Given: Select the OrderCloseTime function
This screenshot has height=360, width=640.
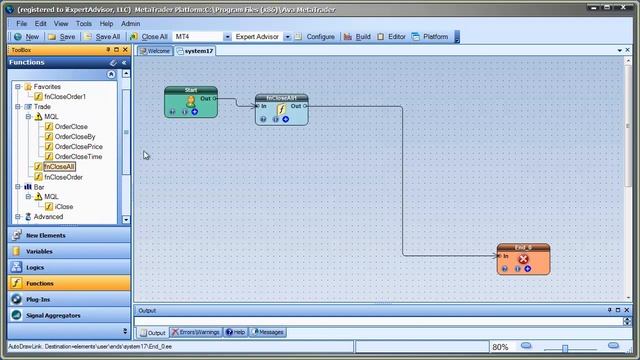Looking at the screenshot, I should point(78,157).
